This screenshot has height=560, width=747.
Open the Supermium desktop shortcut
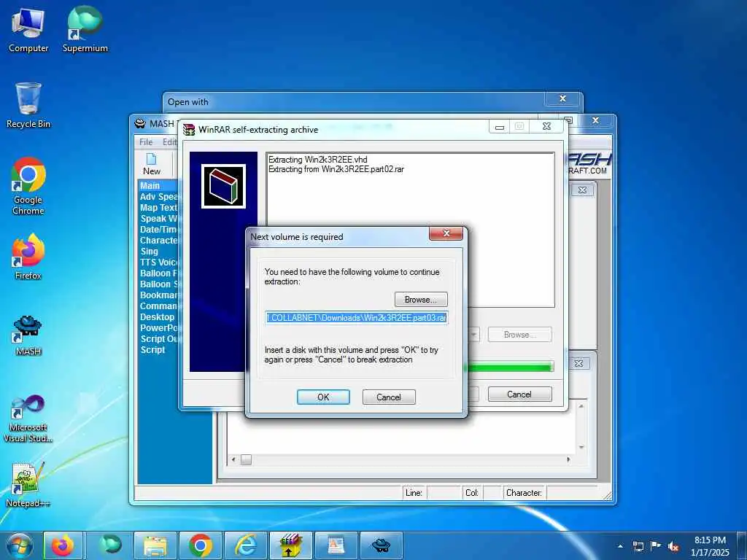coord(85,31)
